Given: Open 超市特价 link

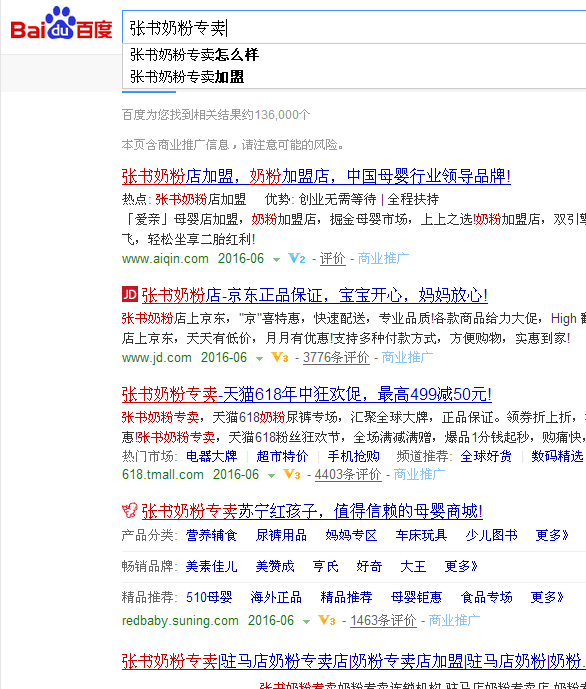Looking at the screenshot, I should (x=282, y=456).
